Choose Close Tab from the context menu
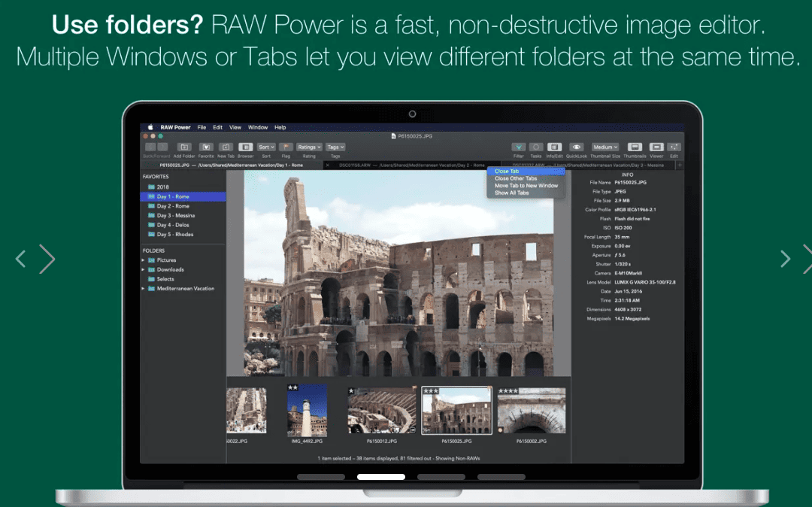 (x=526, y=172)
